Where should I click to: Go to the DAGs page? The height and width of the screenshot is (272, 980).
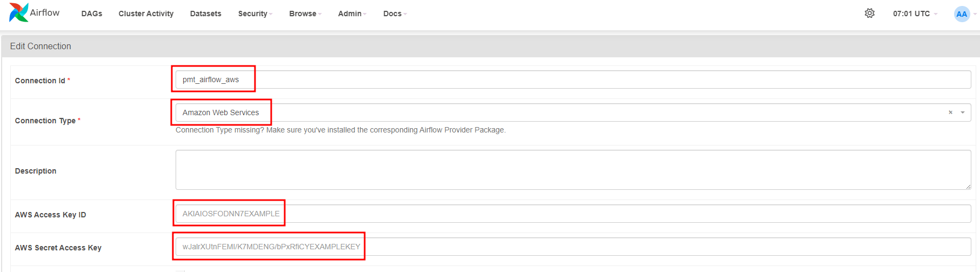coord(92,14)
